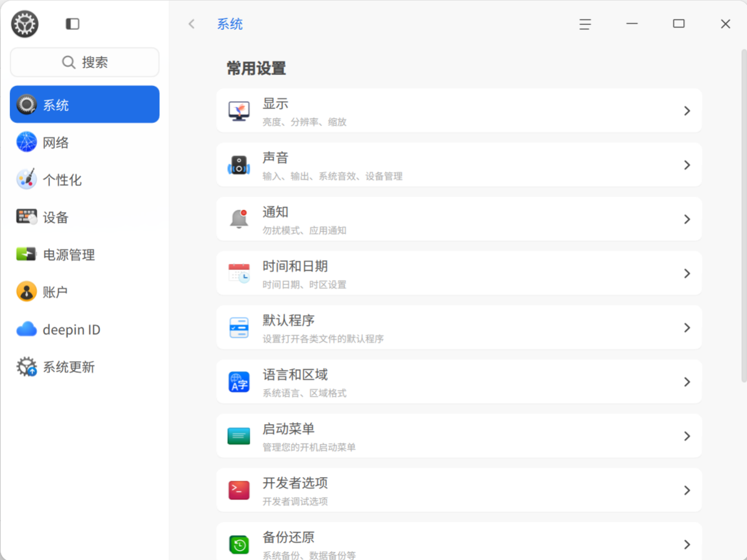Click the 亮度、分辨率、缩放 subtitle
The height and width of the screenshot is (560, 747).
coord(305,122)
